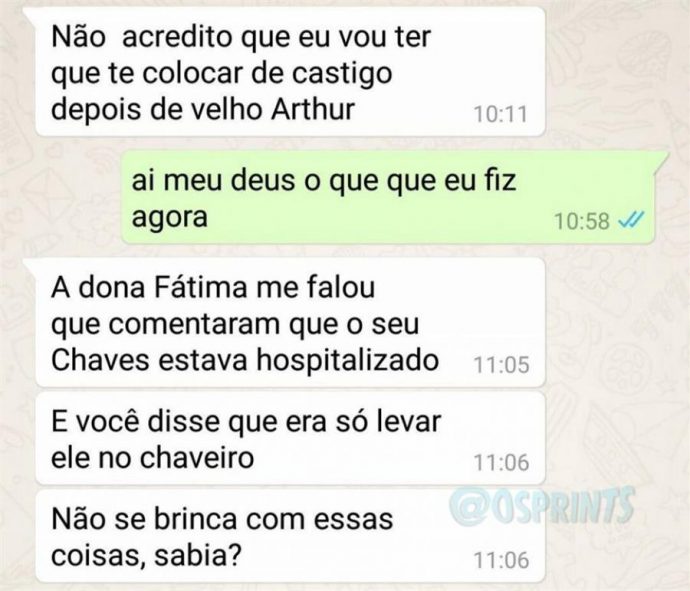The height and width of the screenshot is (591, 690).
Task: Click the name 'Fátima' in the message
Action: (x=202, y=288)
